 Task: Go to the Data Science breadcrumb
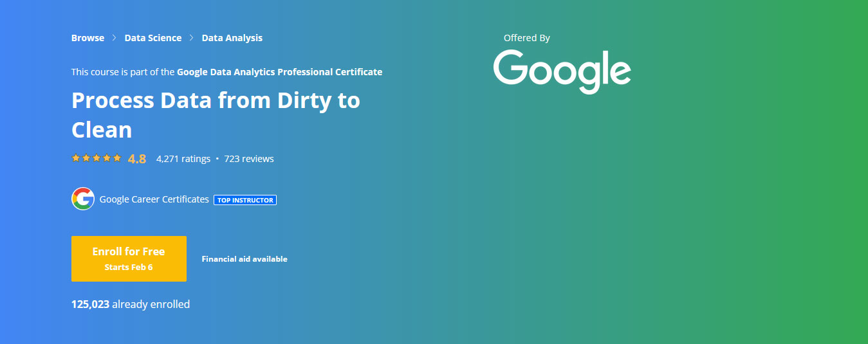(153, 38)
